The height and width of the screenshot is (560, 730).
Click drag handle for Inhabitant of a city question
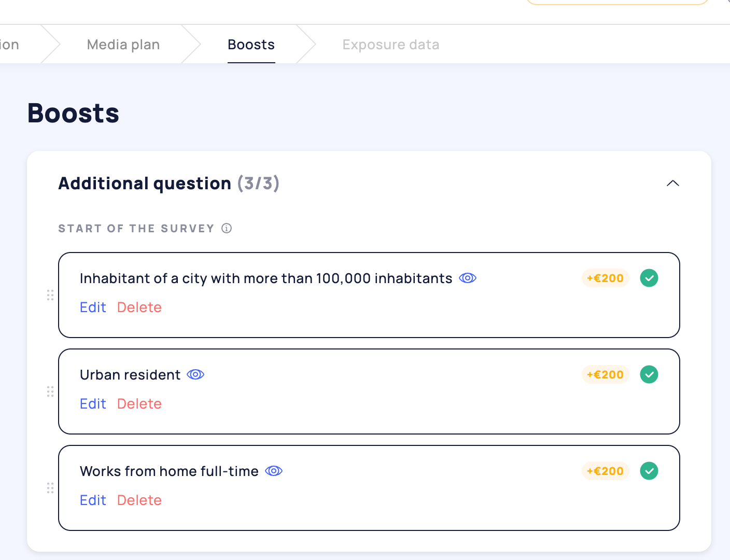pyautogui.click(x=50, y=295)
